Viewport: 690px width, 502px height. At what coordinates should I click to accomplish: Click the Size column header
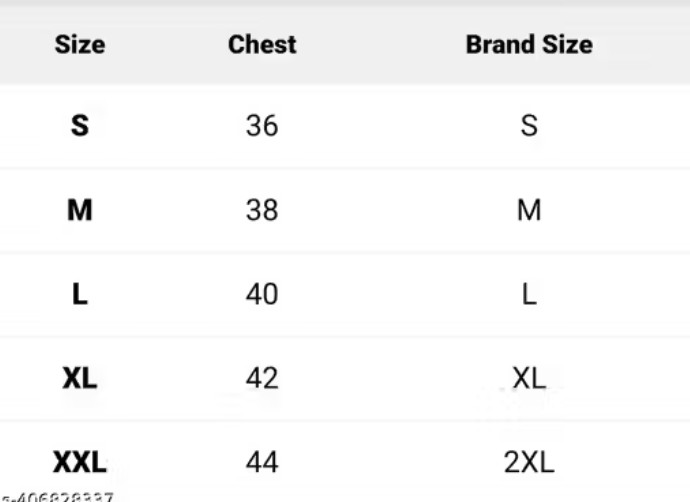pos(79,45)
